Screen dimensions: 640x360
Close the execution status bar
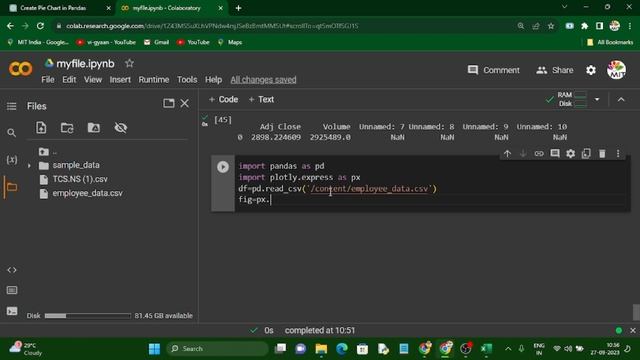click(x=633, y=330)
